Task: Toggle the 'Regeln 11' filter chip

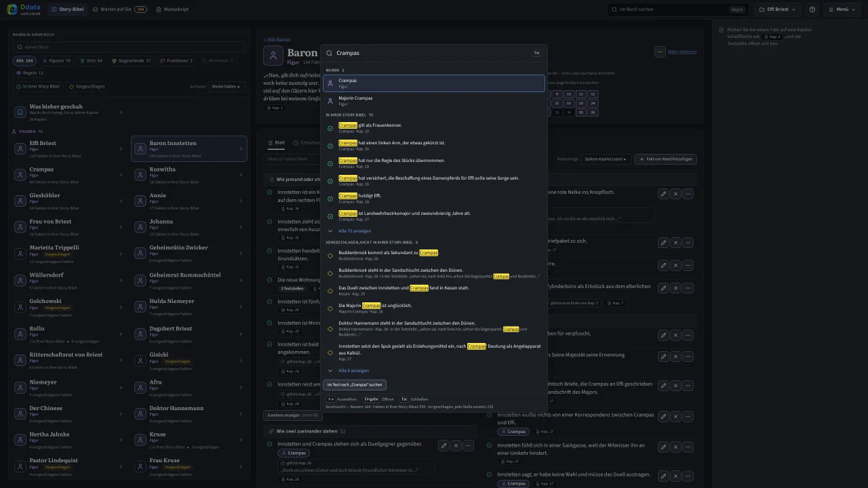Action: click(x=29, y=73)
